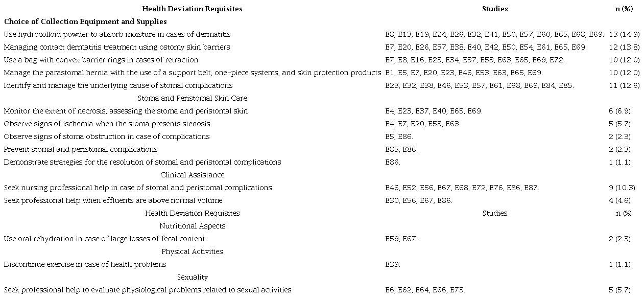Select 'Managing contact dermatitis treatment' row text
Screen dimensions: 644x298
117,47
